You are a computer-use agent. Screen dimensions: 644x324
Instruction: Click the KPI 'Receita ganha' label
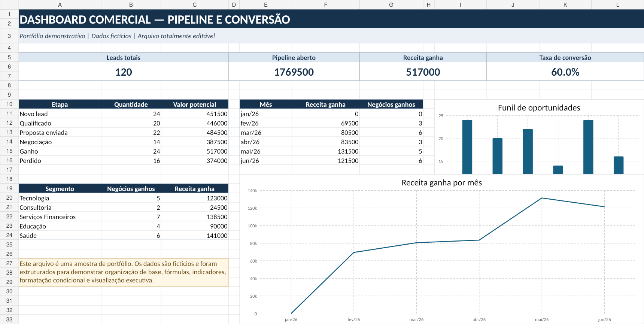[x=423, y=58]
